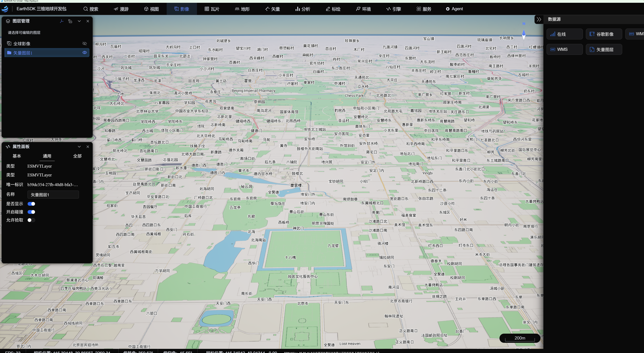
Task: Click the north compass indicator
Action: [524, 32]
